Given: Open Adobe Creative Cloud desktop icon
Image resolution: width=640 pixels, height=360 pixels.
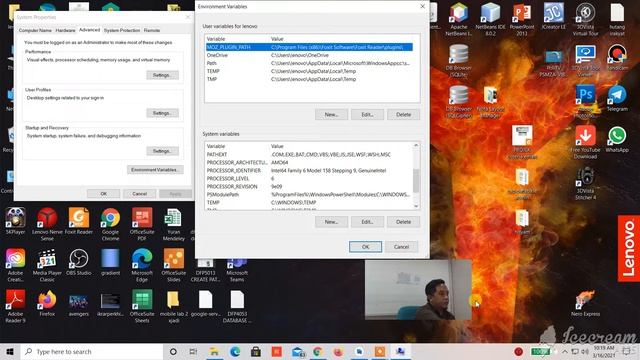Looking at the screenshot, I should pos(16,265).
